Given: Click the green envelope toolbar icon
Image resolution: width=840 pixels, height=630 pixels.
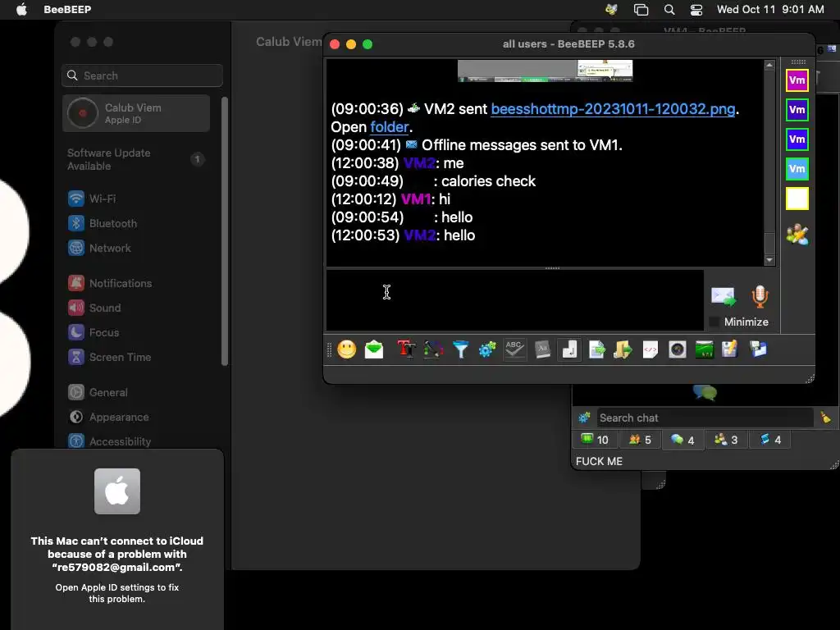Looking at the screenshot, I should coord(374,349).
